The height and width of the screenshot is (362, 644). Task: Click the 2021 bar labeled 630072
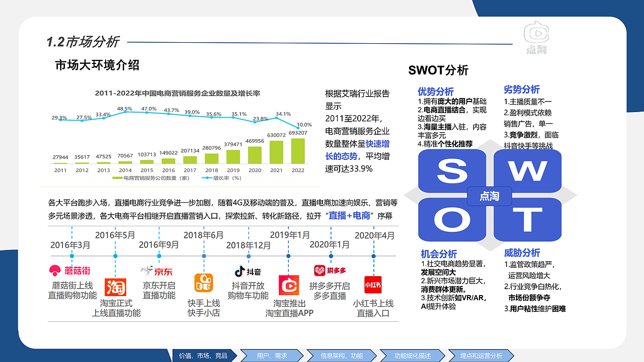point(276,152)
